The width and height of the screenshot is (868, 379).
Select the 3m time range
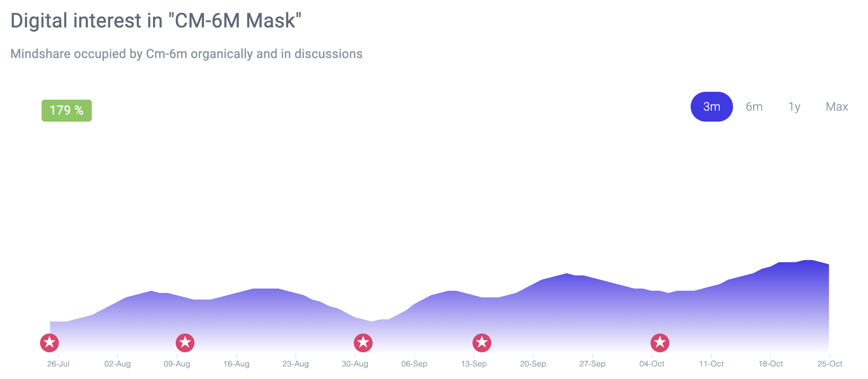[711, 107]
